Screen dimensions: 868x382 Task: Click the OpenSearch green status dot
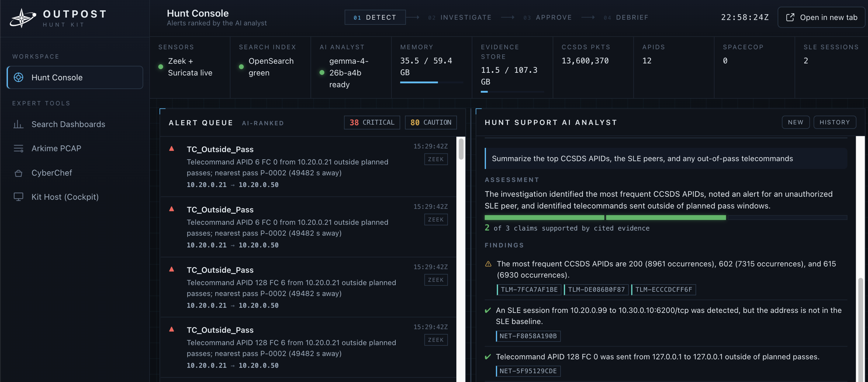(241, 67)
